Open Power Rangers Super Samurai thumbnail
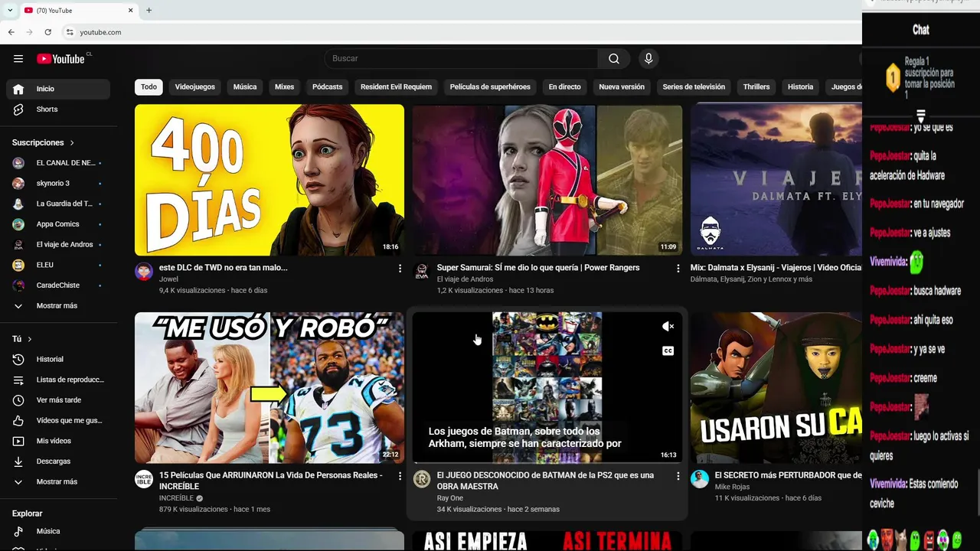 pyautogui.click(x=547, y=180)
